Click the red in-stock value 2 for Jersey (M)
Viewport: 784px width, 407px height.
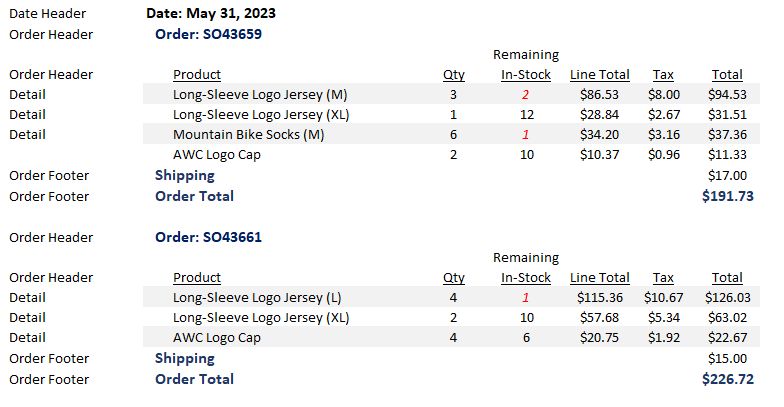(526, 94)
